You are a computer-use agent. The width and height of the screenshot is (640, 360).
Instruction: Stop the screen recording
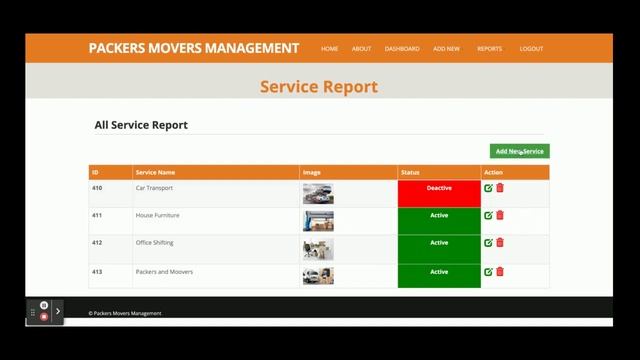click(44, 317)
